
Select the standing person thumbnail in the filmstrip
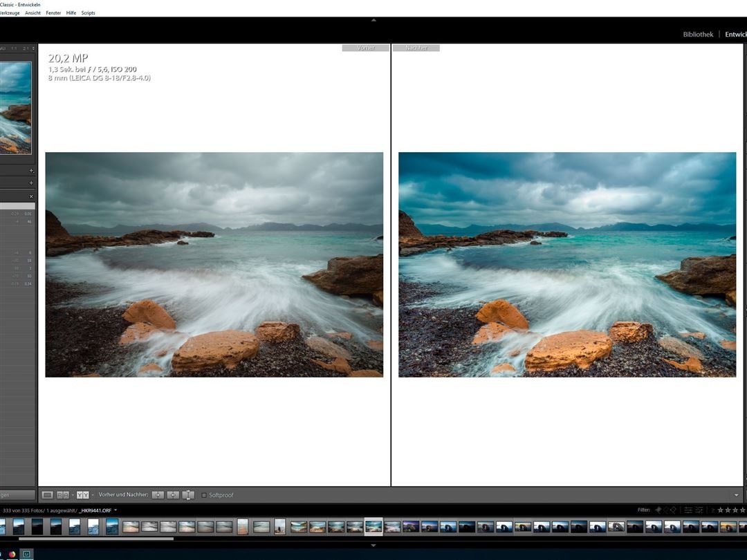click(279, 527)
